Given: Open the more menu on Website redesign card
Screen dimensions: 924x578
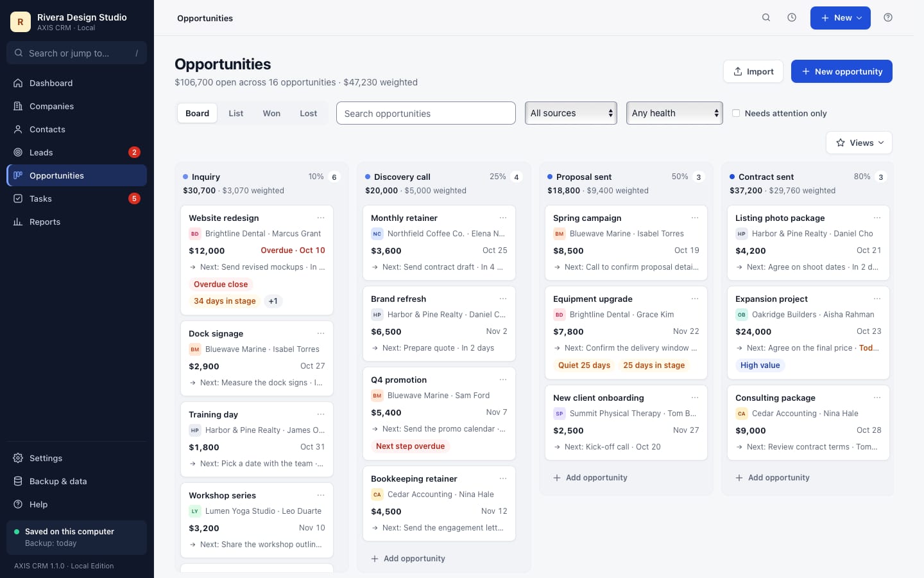Looking at the screenshot, I should coord(321,218).
